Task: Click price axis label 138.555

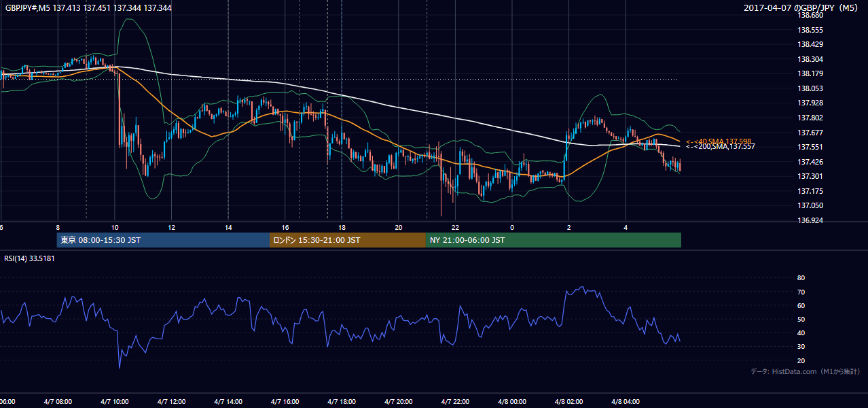Action: coord(810,30)
